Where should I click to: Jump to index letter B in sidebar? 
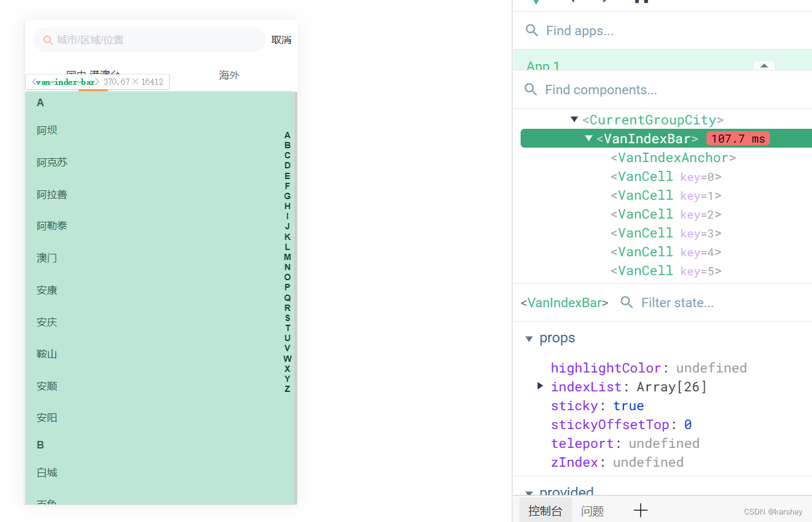pos(288,145)
